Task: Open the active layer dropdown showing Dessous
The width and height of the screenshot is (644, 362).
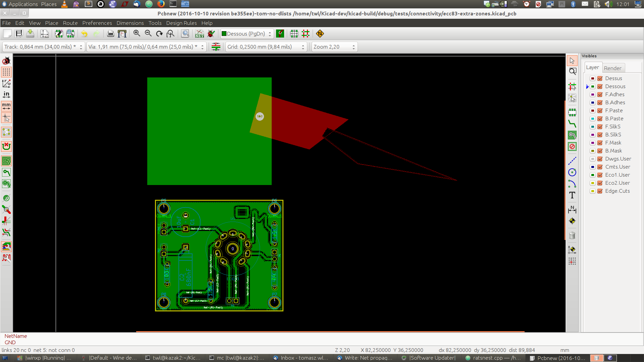Action: coord(247,34)
